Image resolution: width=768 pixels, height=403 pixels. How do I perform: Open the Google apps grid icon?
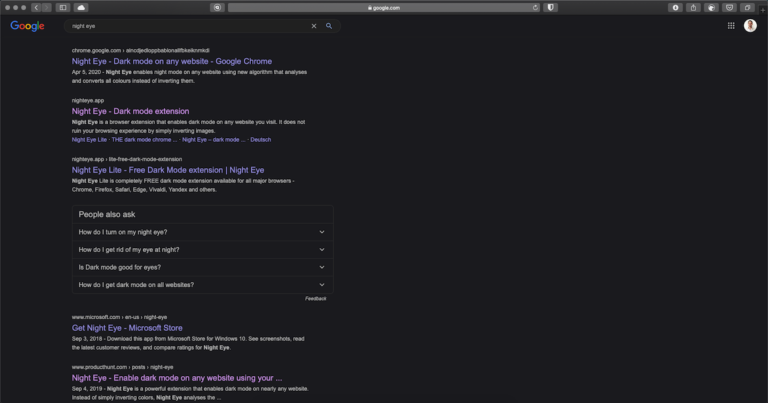click(731, 26)
